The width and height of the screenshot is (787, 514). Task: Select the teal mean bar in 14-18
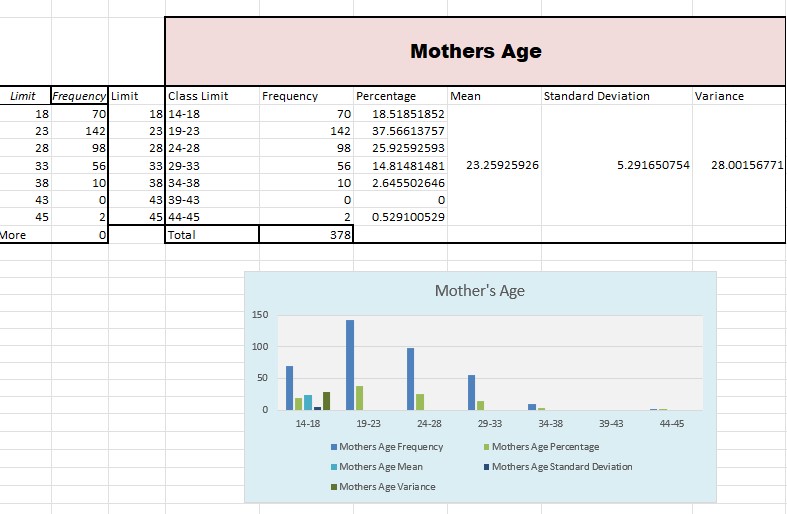click(x=308, y=403)
